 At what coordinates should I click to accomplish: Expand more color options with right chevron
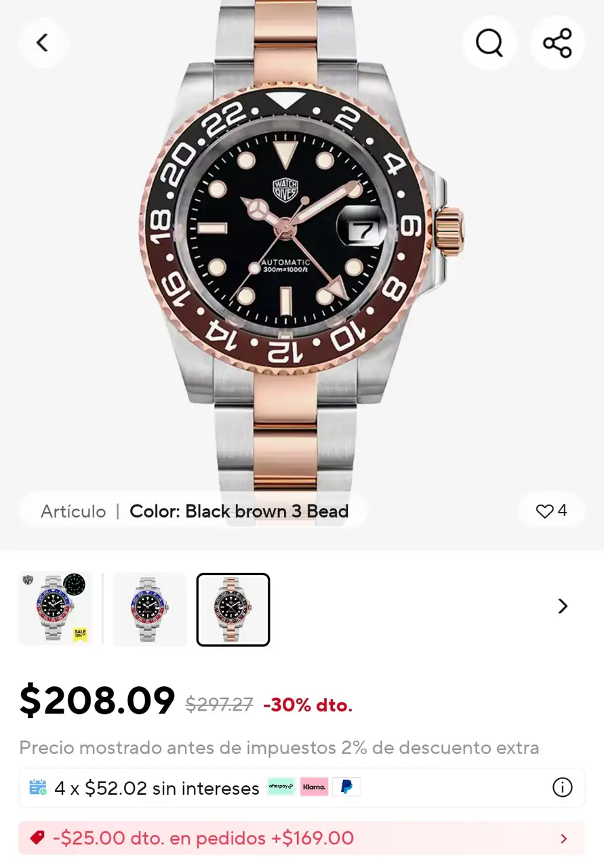click(x=562, y=606)
